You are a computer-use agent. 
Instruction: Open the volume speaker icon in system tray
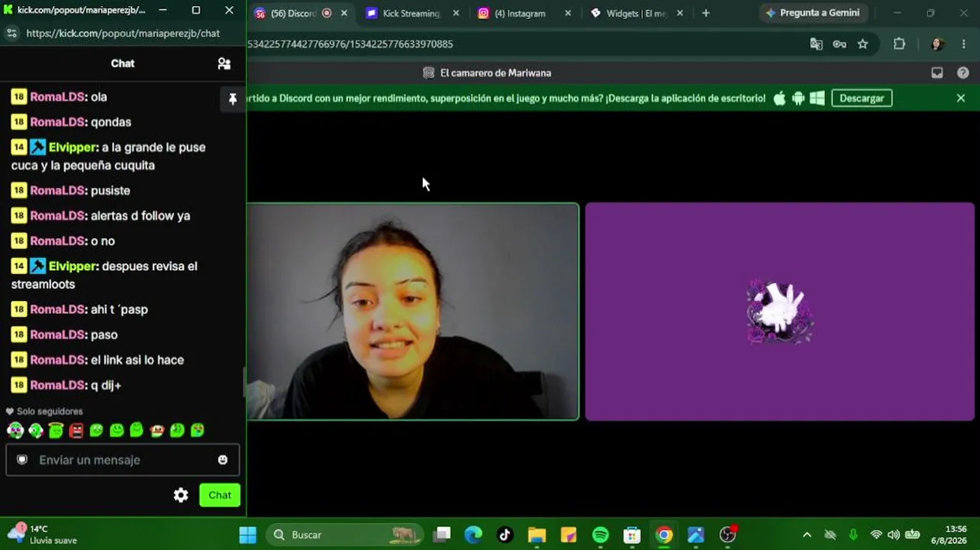tap(894, 535)
